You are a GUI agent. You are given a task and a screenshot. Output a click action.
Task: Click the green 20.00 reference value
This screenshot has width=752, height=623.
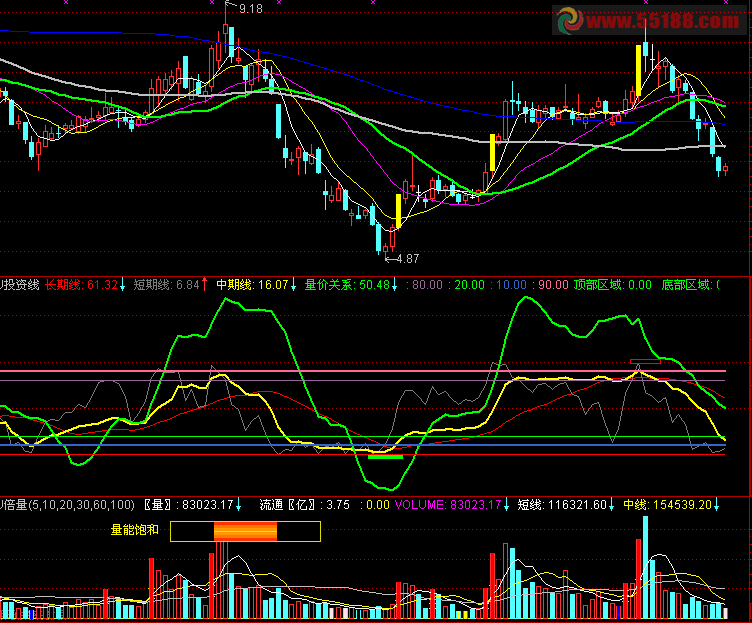click(x=470, y=285)
